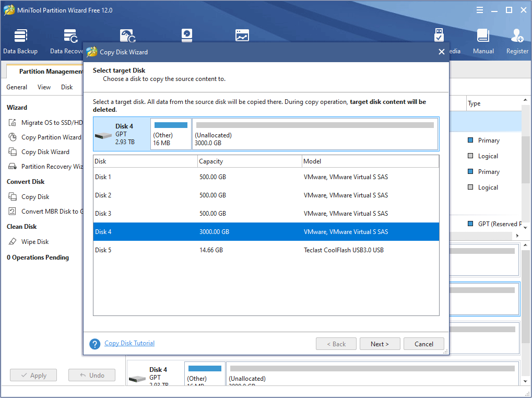Click the Undo button

tap(91, 375)
